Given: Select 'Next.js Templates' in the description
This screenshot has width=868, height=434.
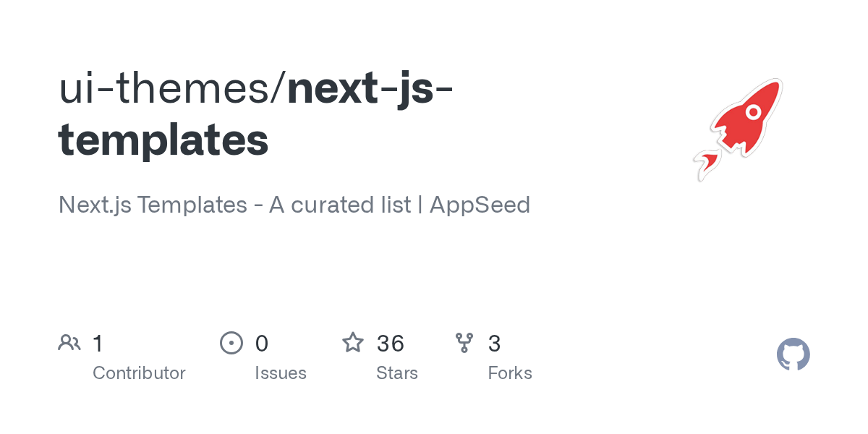Looking at the screenshot, I should [153, 205].
